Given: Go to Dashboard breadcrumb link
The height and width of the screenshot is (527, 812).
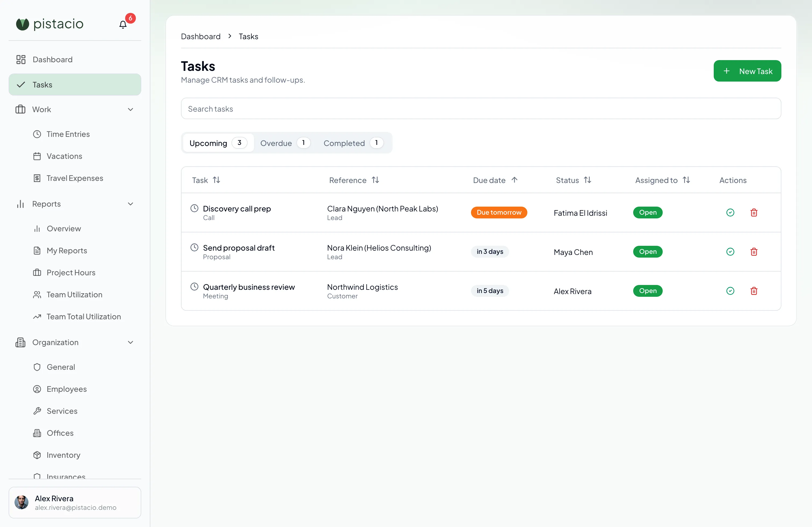Looking at the screenshot, I should pos(201,36).
